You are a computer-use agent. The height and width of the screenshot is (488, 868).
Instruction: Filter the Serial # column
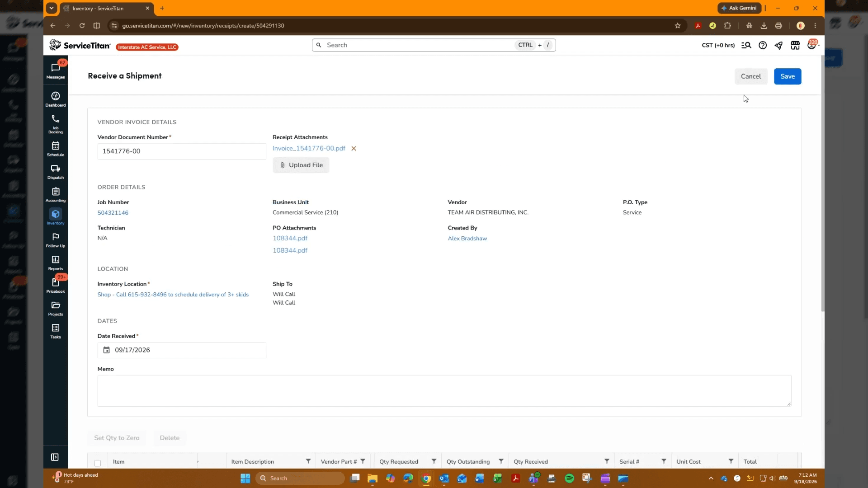(664, 461)
